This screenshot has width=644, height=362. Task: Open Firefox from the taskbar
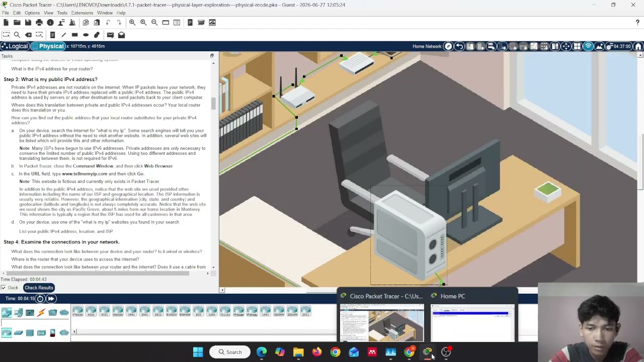[317, 352]
